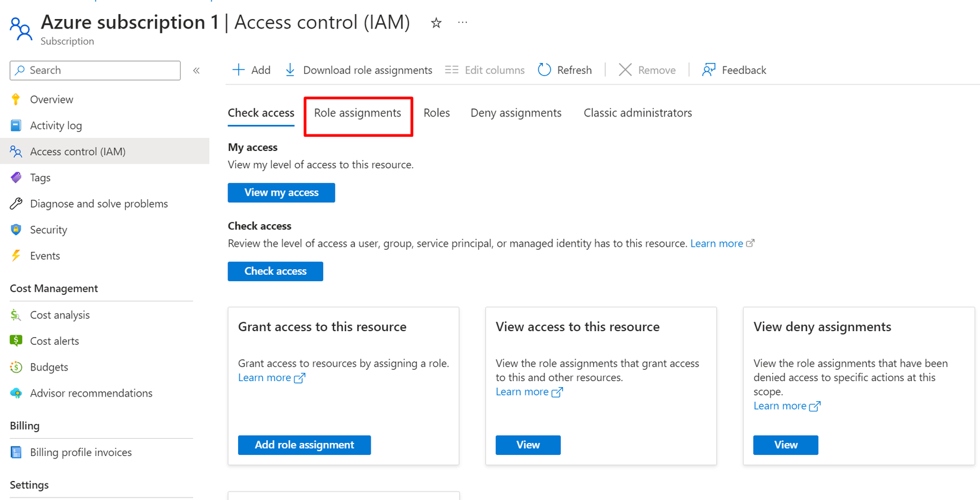The image size is (980, 500).
Task: Open Cost analysis in sidebar
Action: [x=59, y=315]
